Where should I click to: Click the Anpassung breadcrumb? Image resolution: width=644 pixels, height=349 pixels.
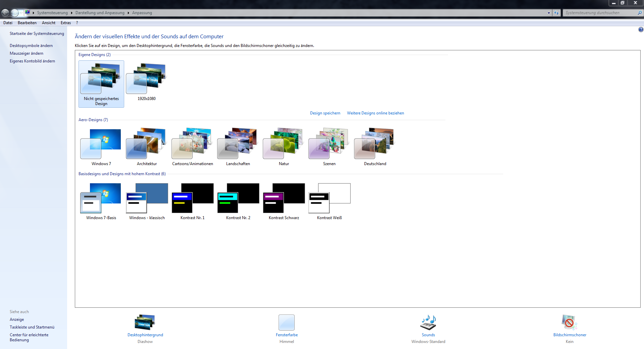[142, 13]
